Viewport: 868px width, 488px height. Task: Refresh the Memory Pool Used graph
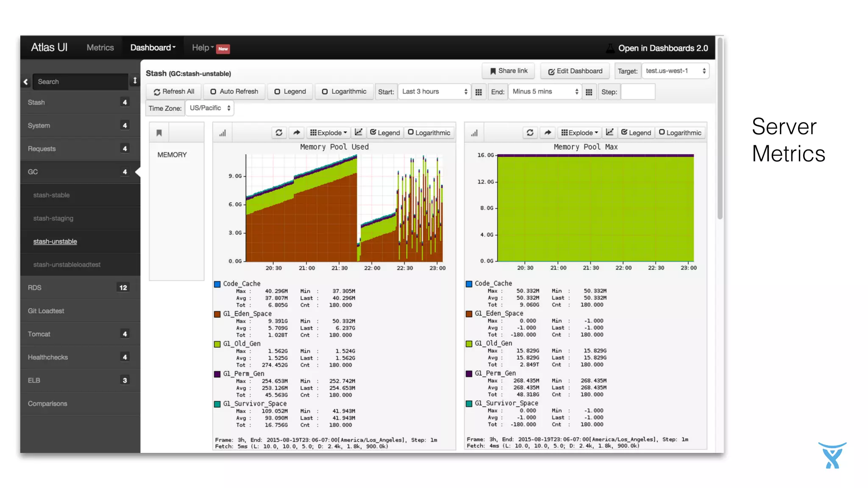[279, 133]
